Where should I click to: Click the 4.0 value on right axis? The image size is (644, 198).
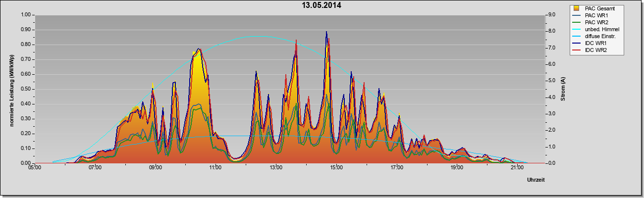[x=552, y=97]
